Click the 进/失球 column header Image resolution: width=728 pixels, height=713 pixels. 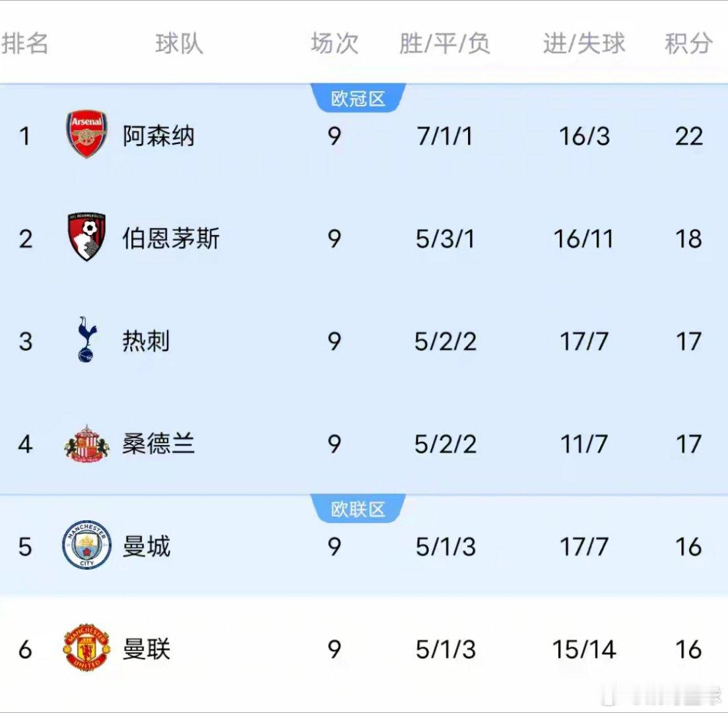tap(583, 44)
